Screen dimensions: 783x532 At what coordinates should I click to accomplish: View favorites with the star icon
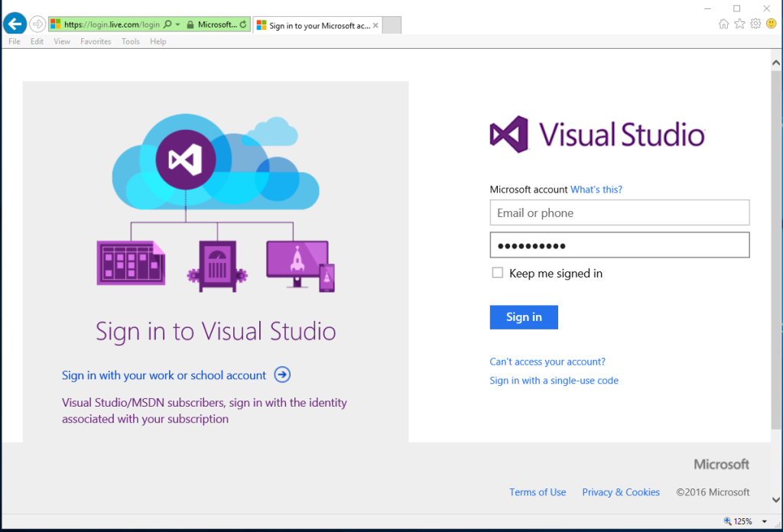(x=739, y=24)
